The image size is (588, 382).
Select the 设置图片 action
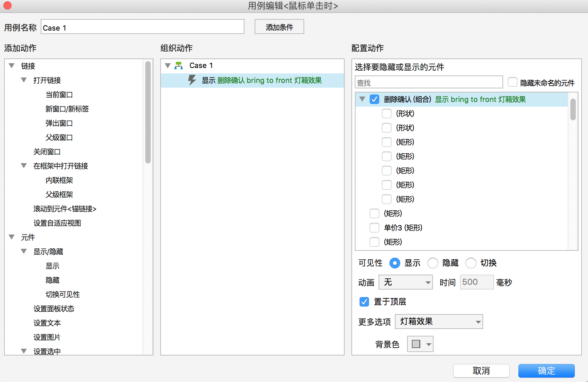pyautogui.click(x=47, y=337)
